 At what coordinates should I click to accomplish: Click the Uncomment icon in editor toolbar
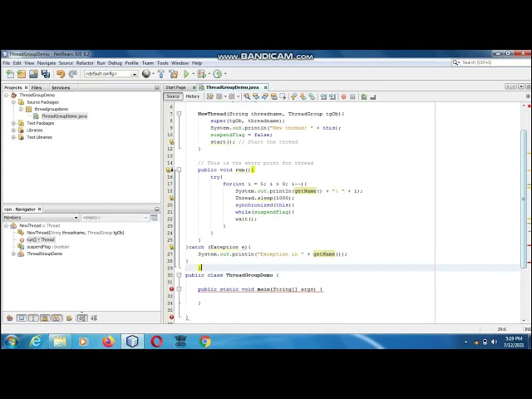coord(373,96)
